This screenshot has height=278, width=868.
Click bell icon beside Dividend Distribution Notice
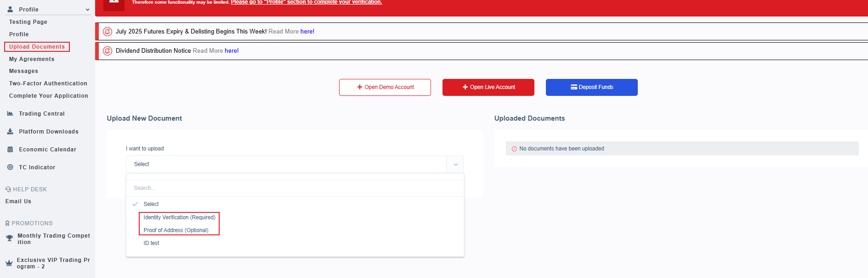coord(108,51)
